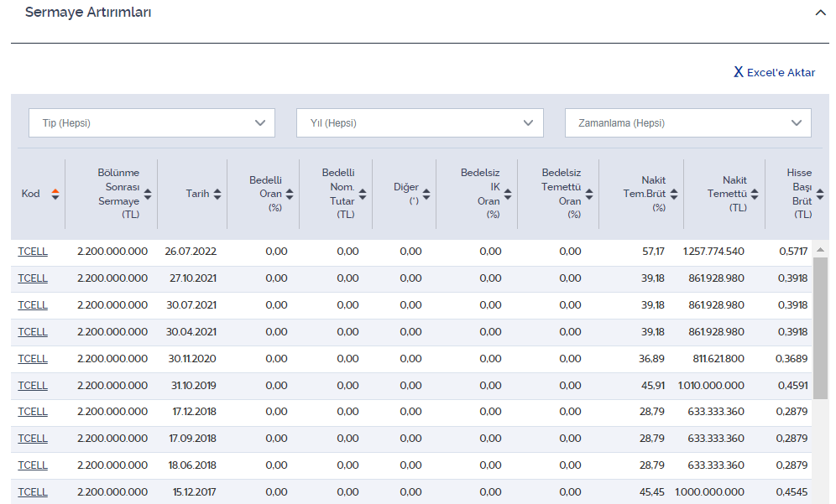
Task: Select date cell 15.12.2017
Action: click(194, 491)
